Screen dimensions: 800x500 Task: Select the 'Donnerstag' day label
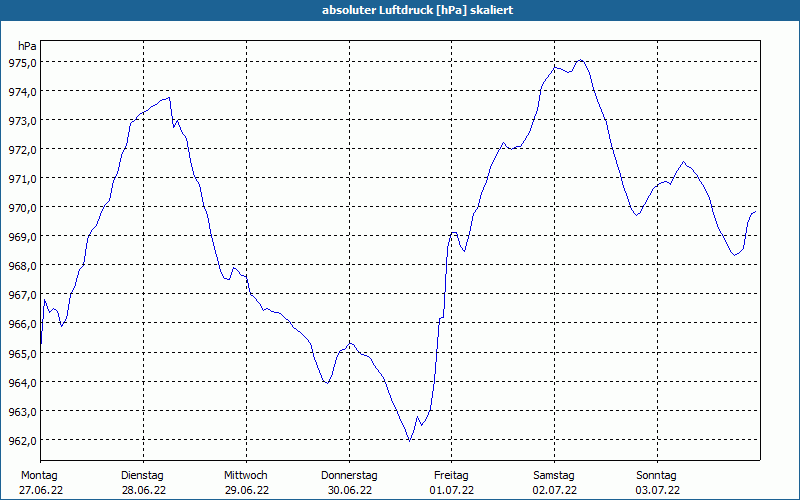[x=349, y=476]
